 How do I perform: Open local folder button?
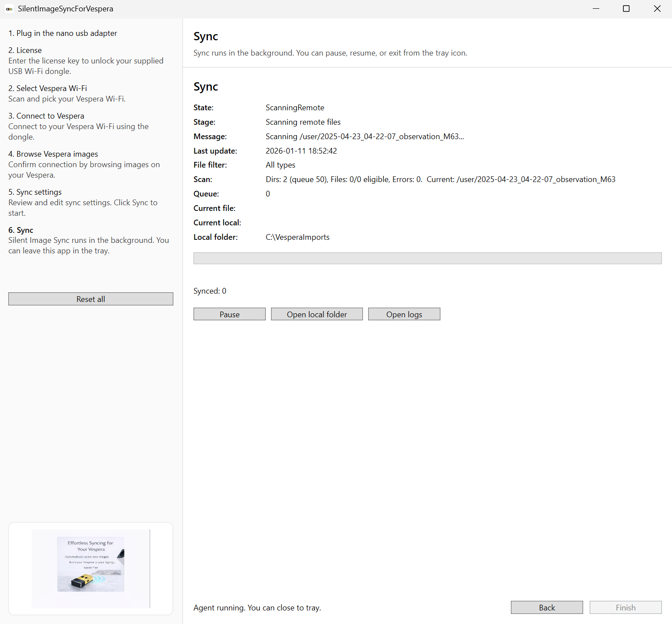pyautogui.click(x=317, y=314)
